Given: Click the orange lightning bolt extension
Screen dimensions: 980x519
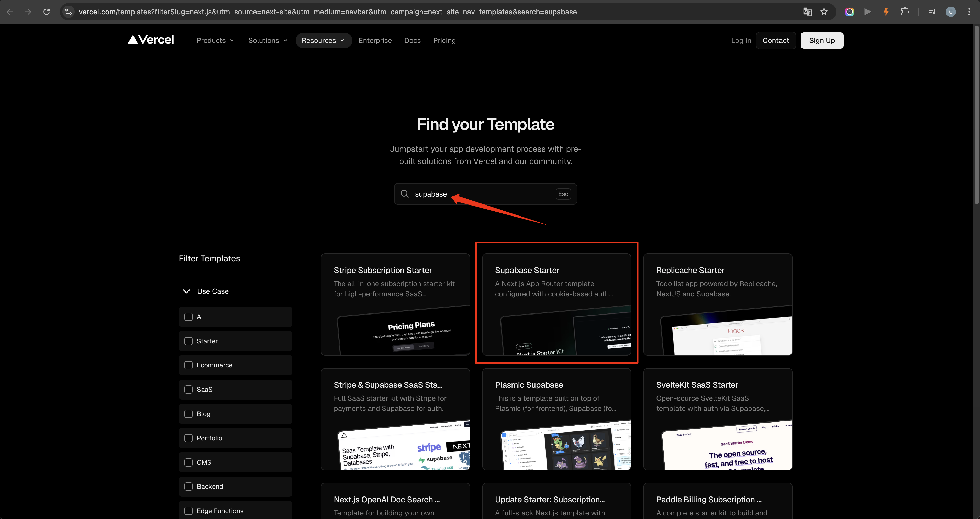Looking at the screenshot, I should [x=886, y=12].
